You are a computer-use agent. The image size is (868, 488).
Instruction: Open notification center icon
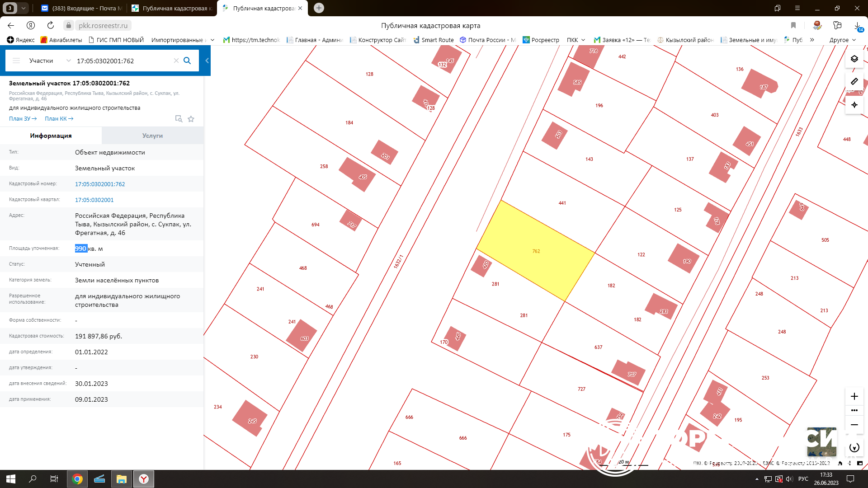[850, 479]
